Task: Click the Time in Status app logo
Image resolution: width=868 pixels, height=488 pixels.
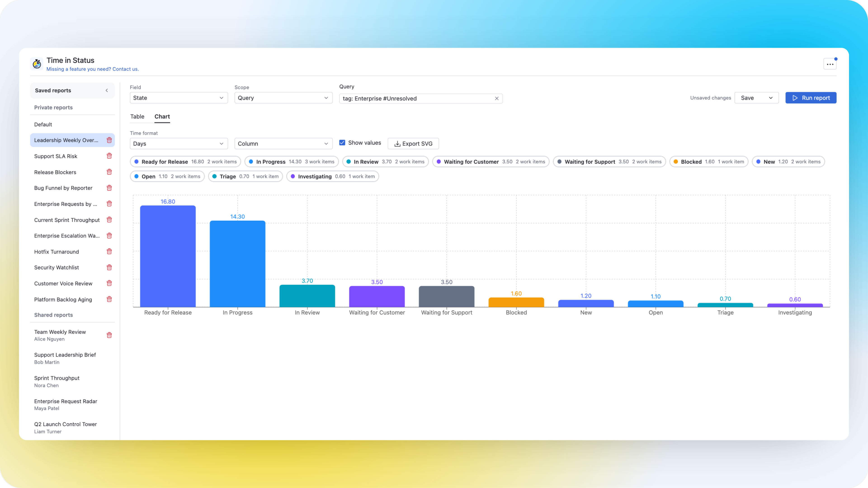Action: pos(37,64)
